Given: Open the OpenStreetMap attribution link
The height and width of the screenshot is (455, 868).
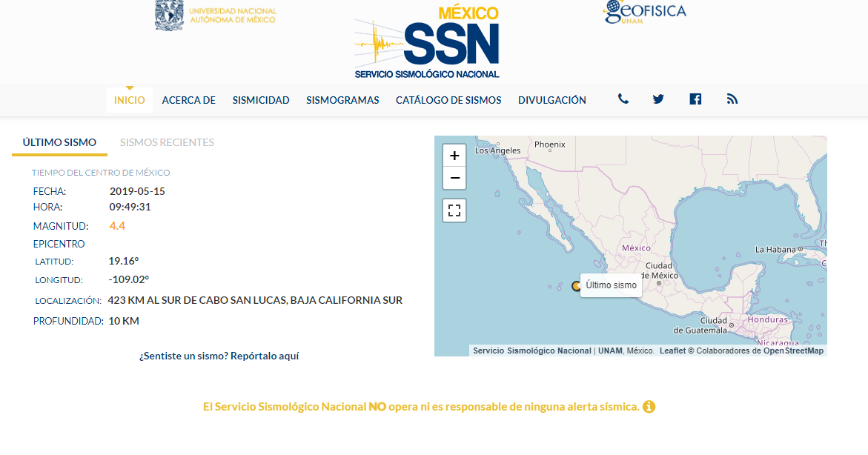Looking at the screenshot, I should [x=793, y=351].
